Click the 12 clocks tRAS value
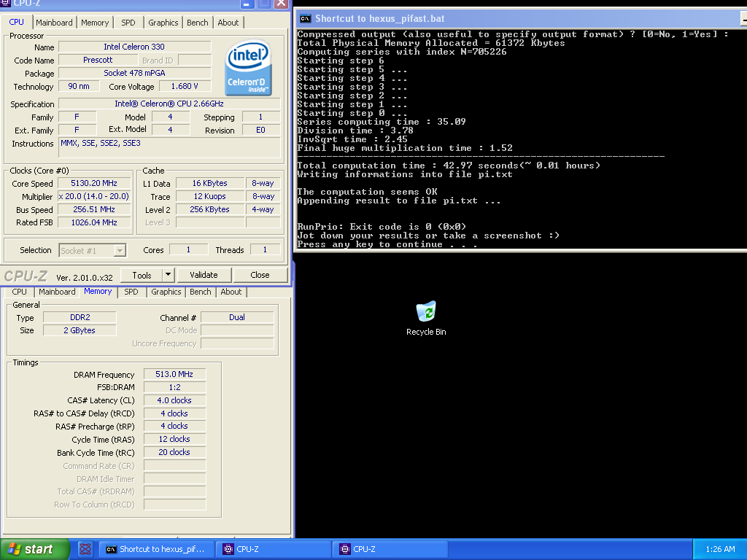 174,439
